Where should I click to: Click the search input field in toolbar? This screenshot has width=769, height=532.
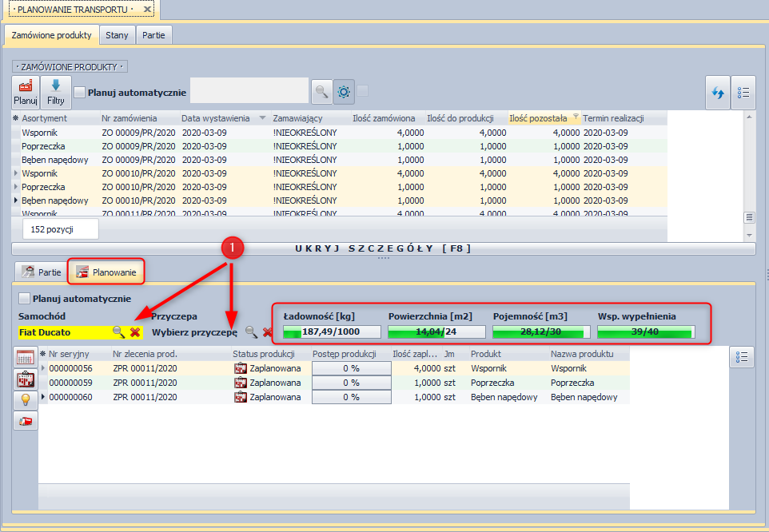[249, 91]
